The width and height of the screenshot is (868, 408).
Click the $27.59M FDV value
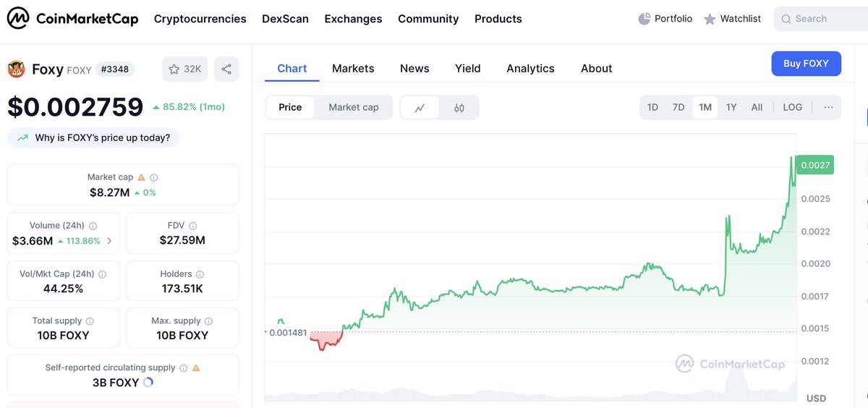[182, 240]
